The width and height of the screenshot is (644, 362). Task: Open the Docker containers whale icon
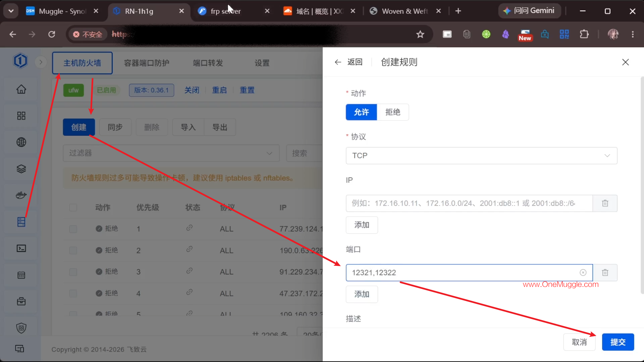(21, 195)
